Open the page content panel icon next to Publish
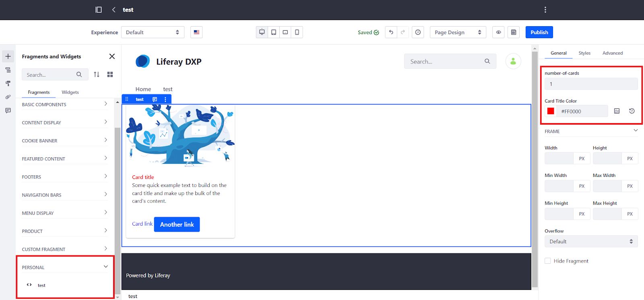Screen dimensions: 644x300 pos(514,32)
